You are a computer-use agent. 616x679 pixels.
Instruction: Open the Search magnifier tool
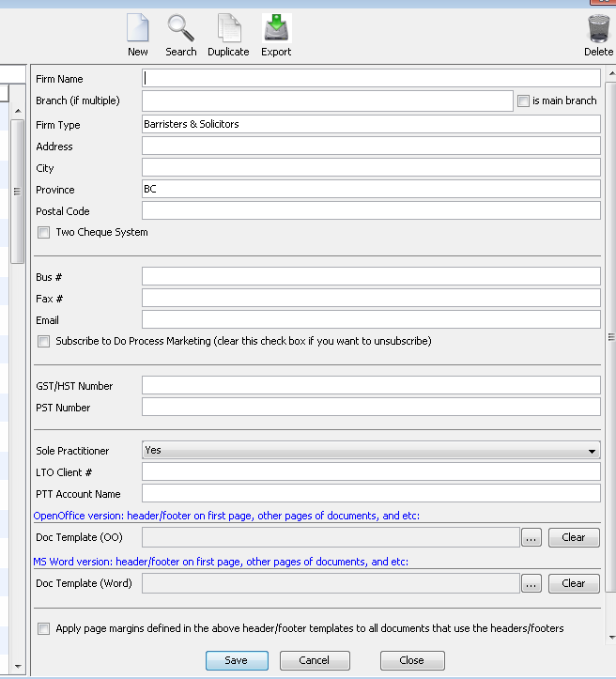click(x=181, y=36)
